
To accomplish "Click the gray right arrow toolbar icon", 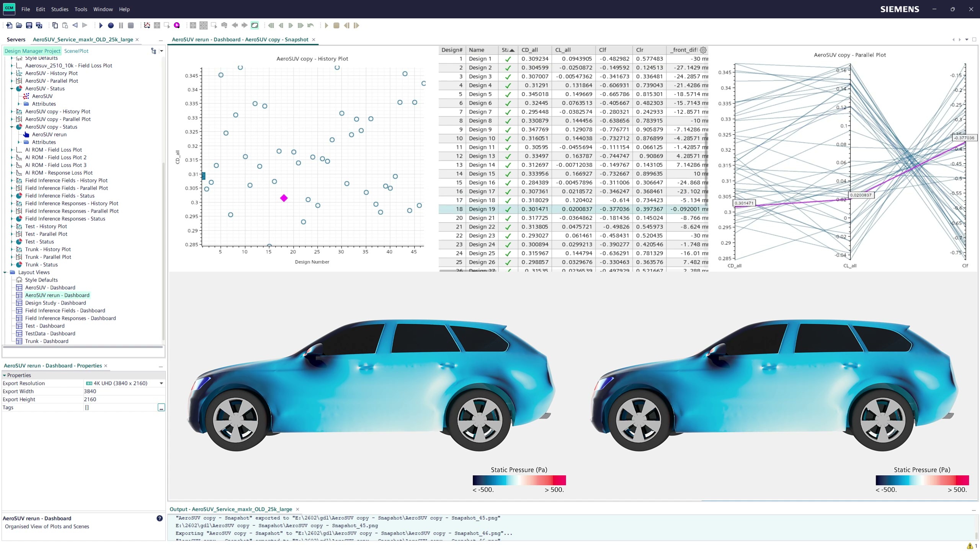I will (245, 25).
